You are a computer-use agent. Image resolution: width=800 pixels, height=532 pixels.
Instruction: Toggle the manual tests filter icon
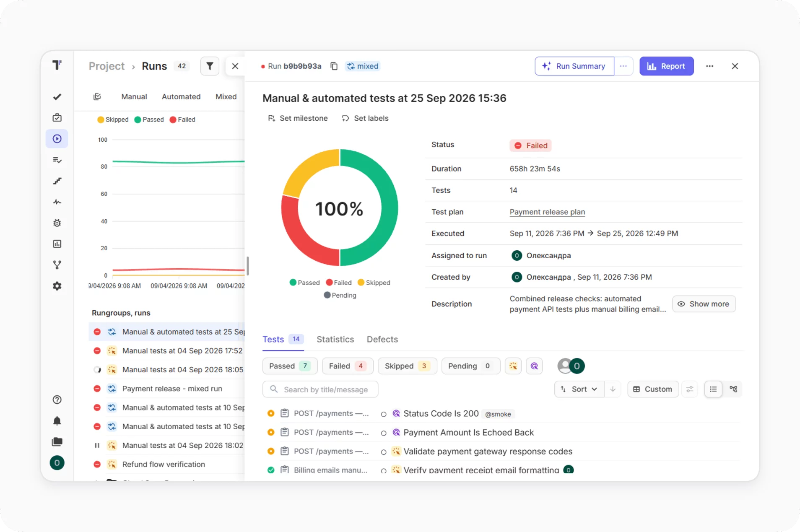point(513,366)
